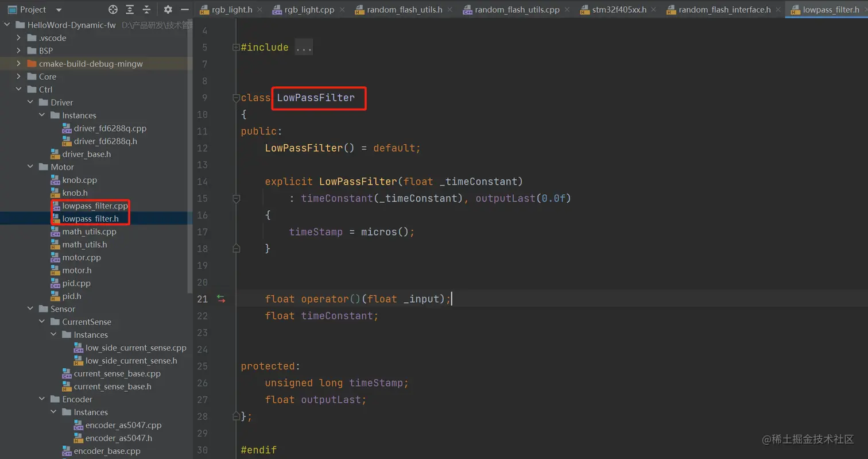Select driver_fd6288q.h in the project tree
The width and height of the screenshot is (868, 459).
[x=106, y=141]
